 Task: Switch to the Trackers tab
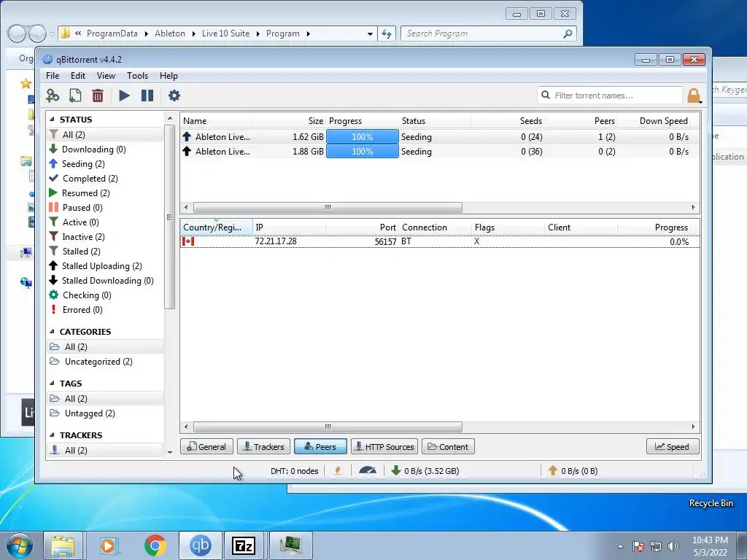pyautogui.click(x=263, y=447)
